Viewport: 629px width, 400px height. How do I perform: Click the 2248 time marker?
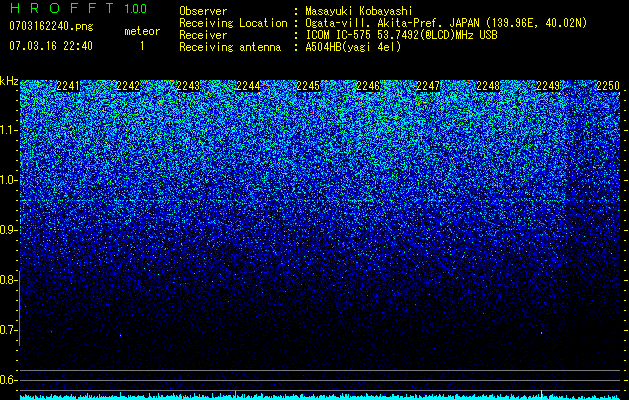[488, 86]
